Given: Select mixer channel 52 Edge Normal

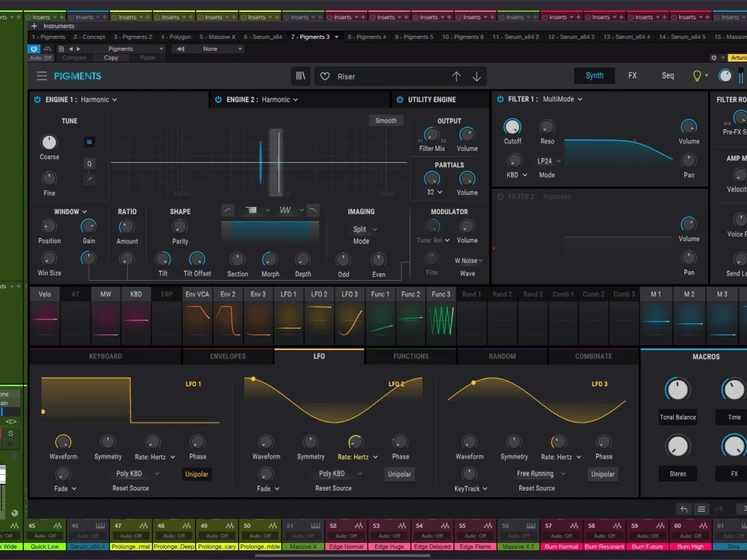Looking at the screenshot, I should [x=347, y=535].
